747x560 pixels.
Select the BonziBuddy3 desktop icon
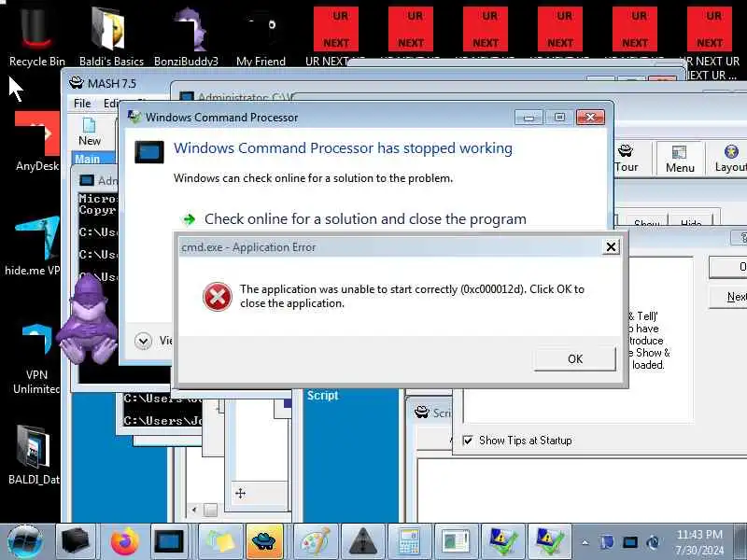[x=186, y=35]
